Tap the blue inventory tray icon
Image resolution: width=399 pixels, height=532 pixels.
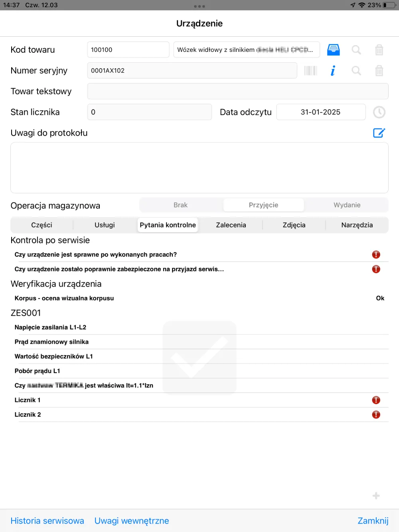(333, 50)
